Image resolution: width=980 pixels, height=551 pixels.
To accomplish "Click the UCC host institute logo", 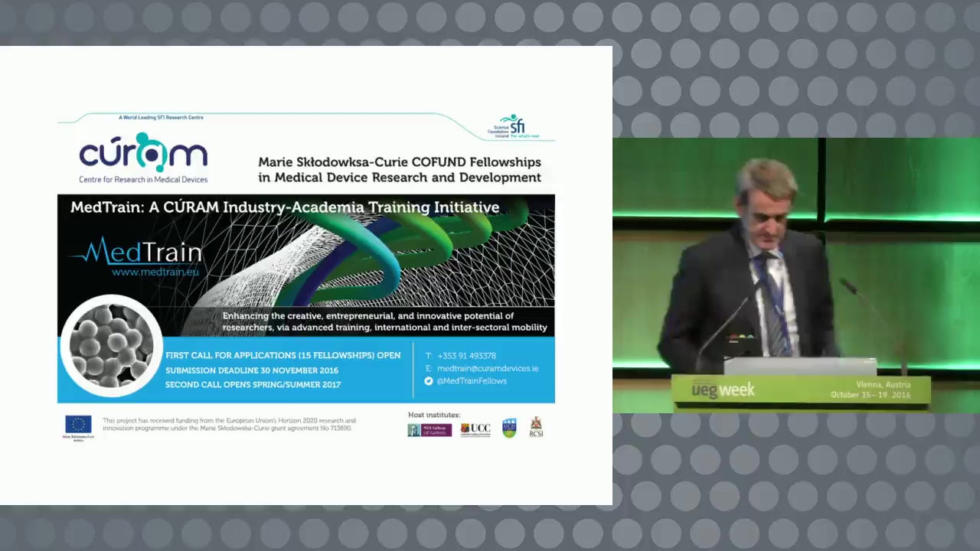I will coord(475,429).
